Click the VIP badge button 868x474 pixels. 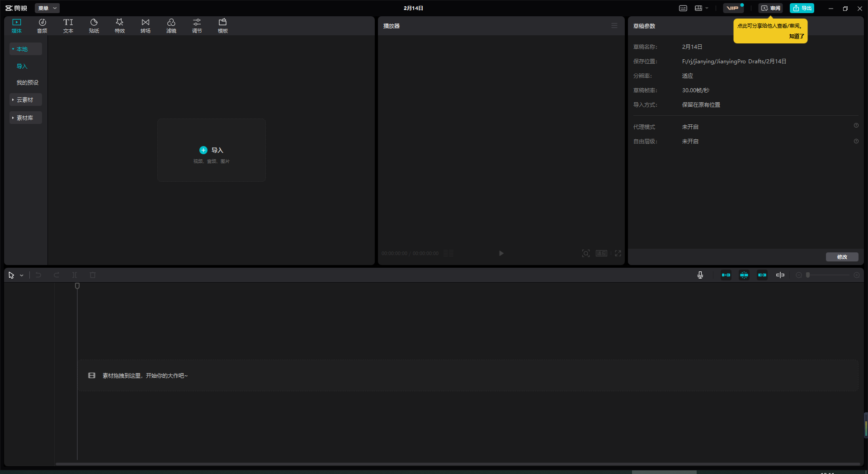coord(733,8)
